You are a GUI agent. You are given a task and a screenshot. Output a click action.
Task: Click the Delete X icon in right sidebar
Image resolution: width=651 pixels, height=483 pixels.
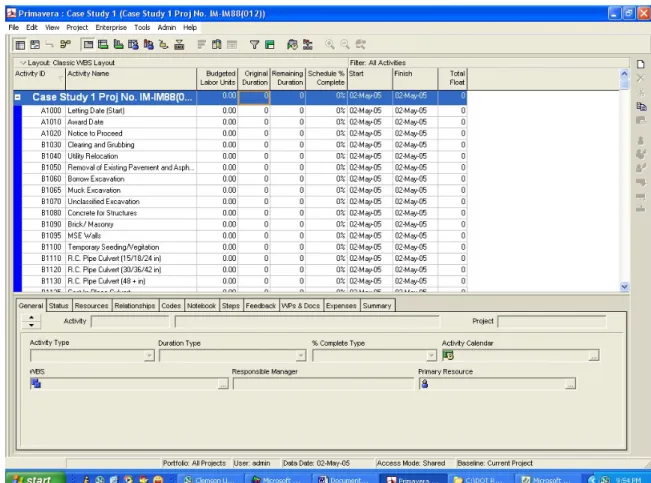(641, 78)
